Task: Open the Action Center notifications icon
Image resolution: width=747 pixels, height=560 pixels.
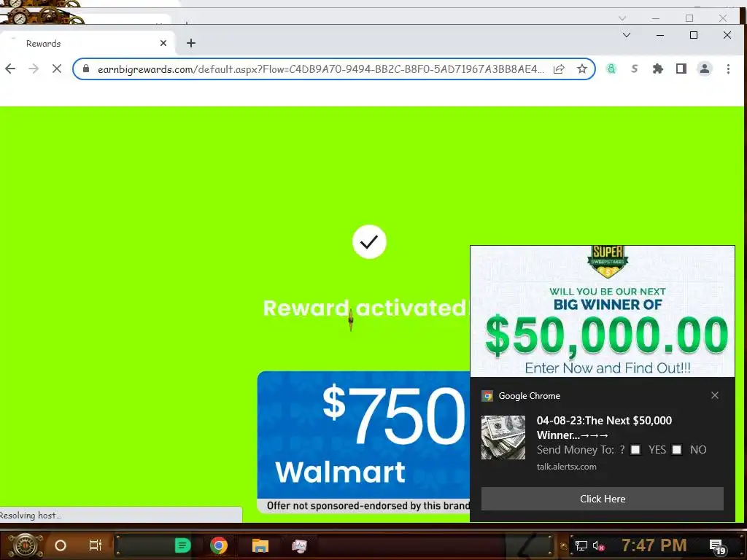Action: [x=718, y=547]
